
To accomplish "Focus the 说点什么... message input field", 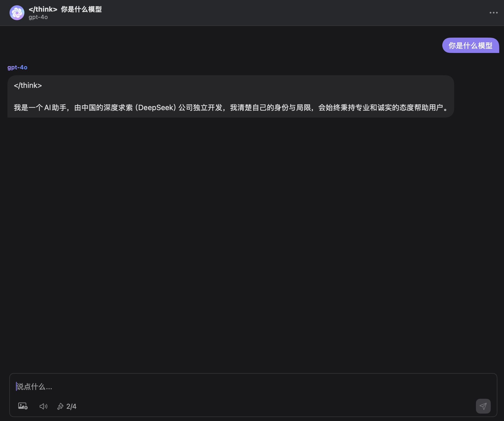I will [253, 387].
